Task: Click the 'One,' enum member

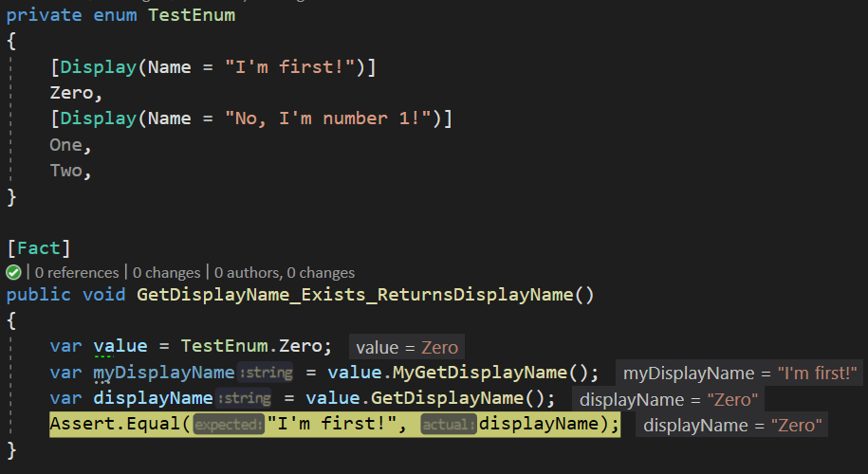Action: point(70,145)
